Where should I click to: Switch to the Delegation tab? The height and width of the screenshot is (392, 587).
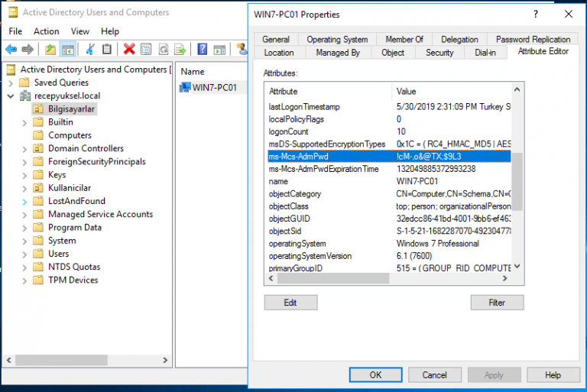459,39
